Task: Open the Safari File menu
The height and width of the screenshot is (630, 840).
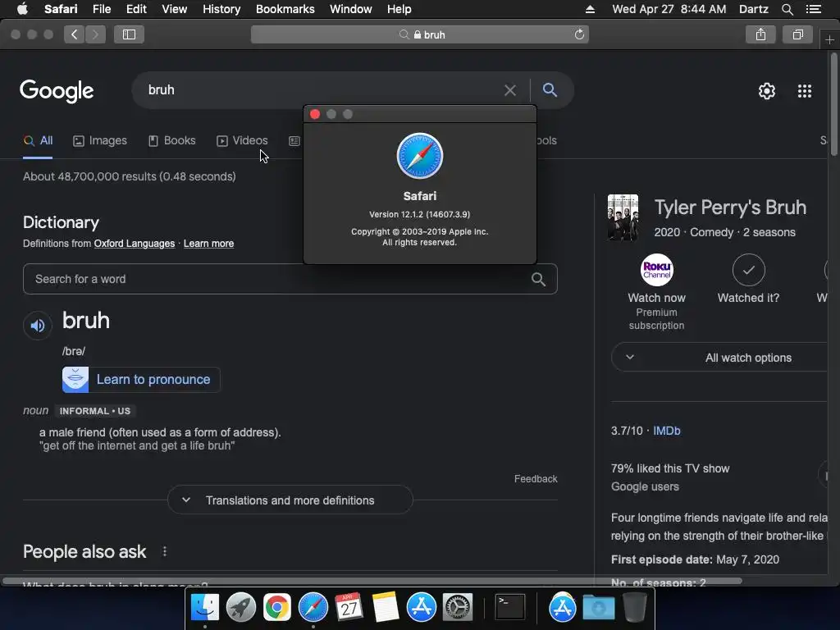Action: pos(101,9)
